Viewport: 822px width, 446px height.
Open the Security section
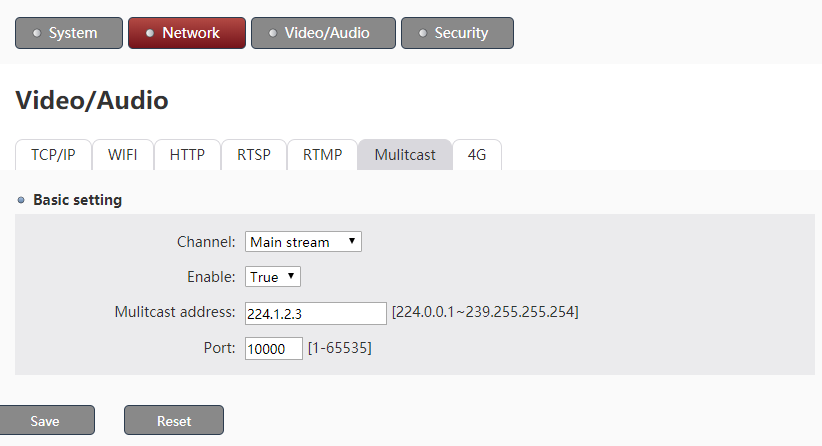click(457, 33)
